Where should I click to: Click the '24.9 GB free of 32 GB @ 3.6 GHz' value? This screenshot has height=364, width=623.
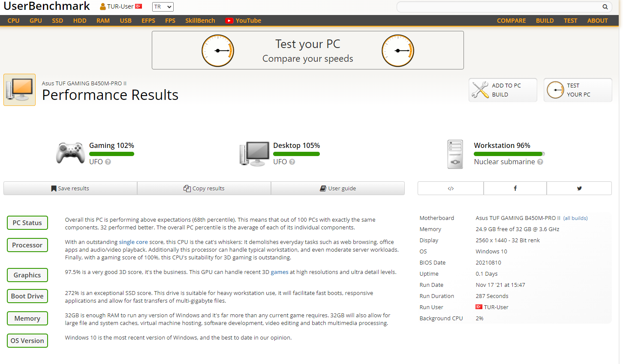(x=518, y=229)
